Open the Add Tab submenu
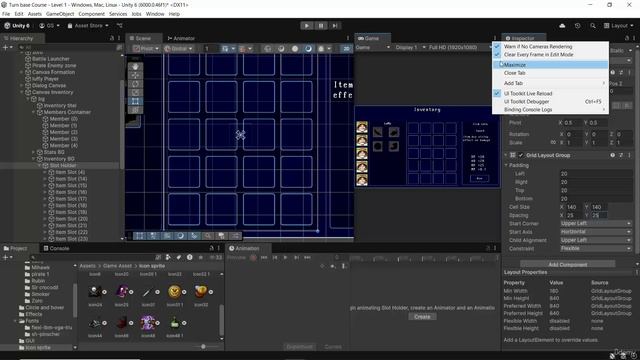 pyautogui.click(x=550, y=83)
